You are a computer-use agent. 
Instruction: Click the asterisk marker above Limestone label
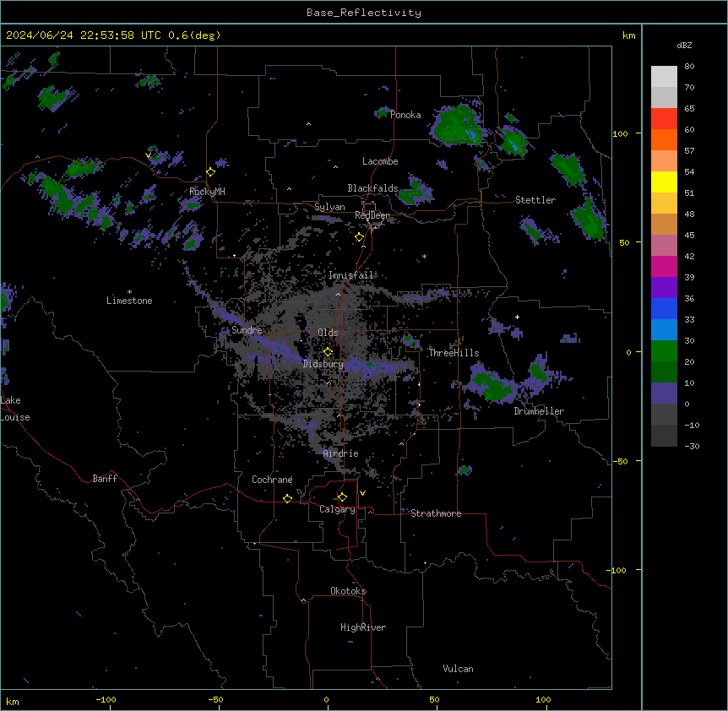(x=129, y=292)
